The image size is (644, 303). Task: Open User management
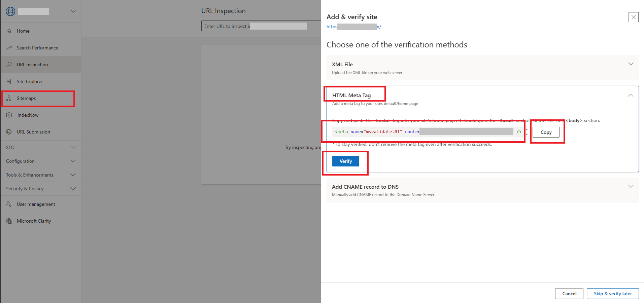(36, 204)
